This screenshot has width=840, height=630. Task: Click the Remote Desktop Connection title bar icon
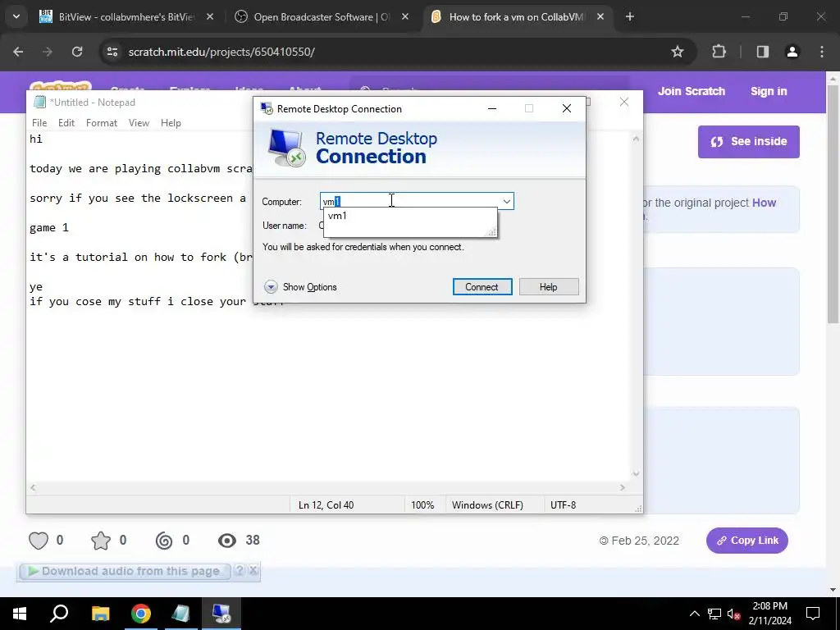(x=267, y=109)
